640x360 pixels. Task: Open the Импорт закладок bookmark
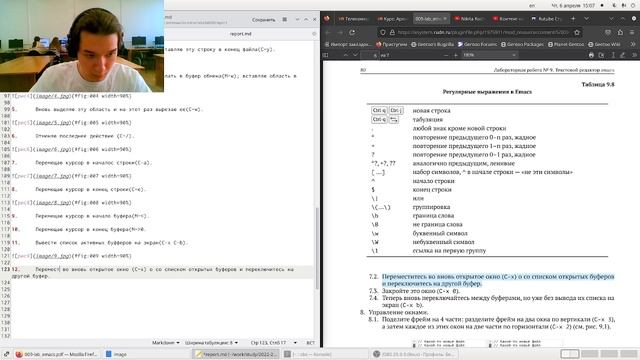(x=348, y=44)
